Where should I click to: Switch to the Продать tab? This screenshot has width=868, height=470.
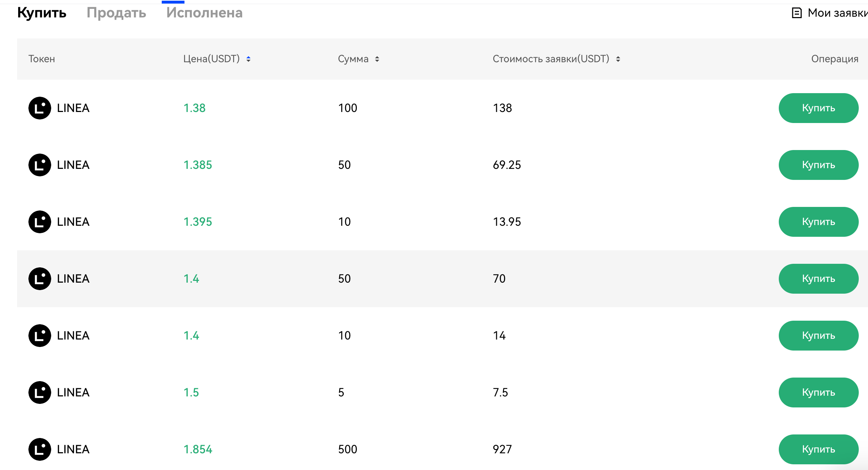[x=116, y=13]
